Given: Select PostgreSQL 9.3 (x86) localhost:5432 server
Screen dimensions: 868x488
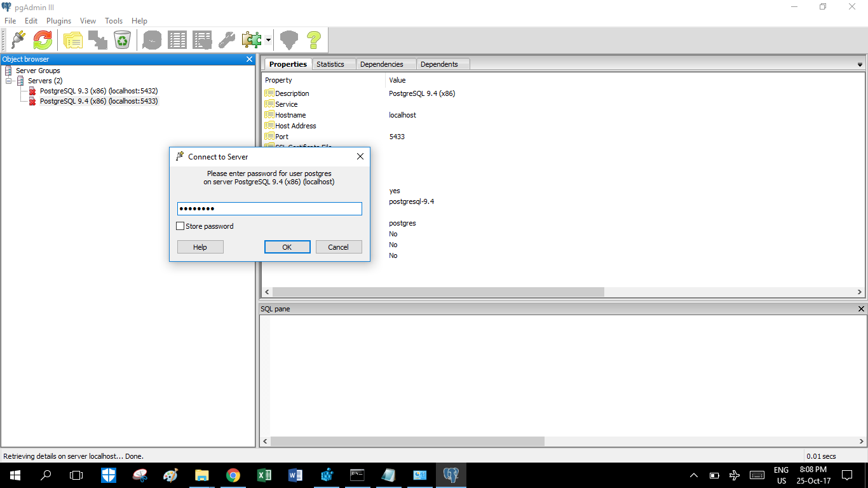Looking at the screenshot, I should pyautogui.click(x=98, y=91).
